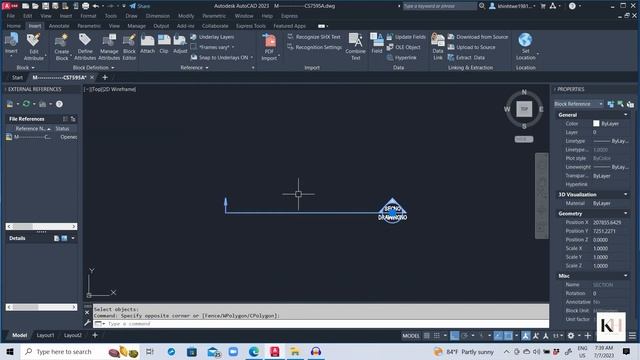Image resolution: width=640 pixels, height=360 pixels.
Task: Switch to the Home ribbon tab
Action: [x=13, y=26]
